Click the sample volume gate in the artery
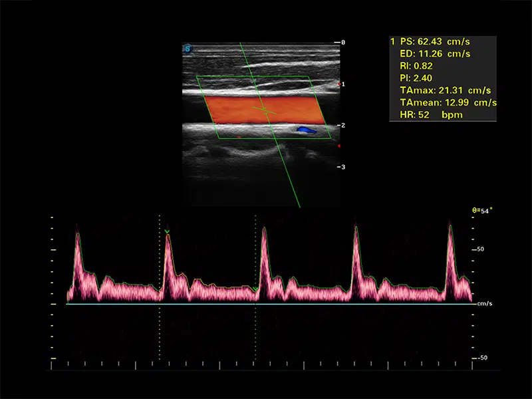 (x=264, y=109)
